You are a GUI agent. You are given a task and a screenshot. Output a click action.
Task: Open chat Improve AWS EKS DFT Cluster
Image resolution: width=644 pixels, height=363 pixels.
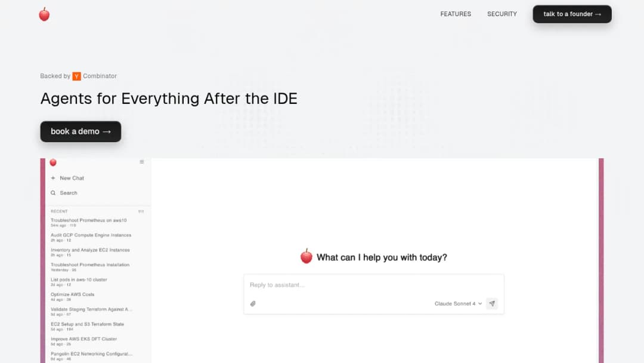(84, 341)
